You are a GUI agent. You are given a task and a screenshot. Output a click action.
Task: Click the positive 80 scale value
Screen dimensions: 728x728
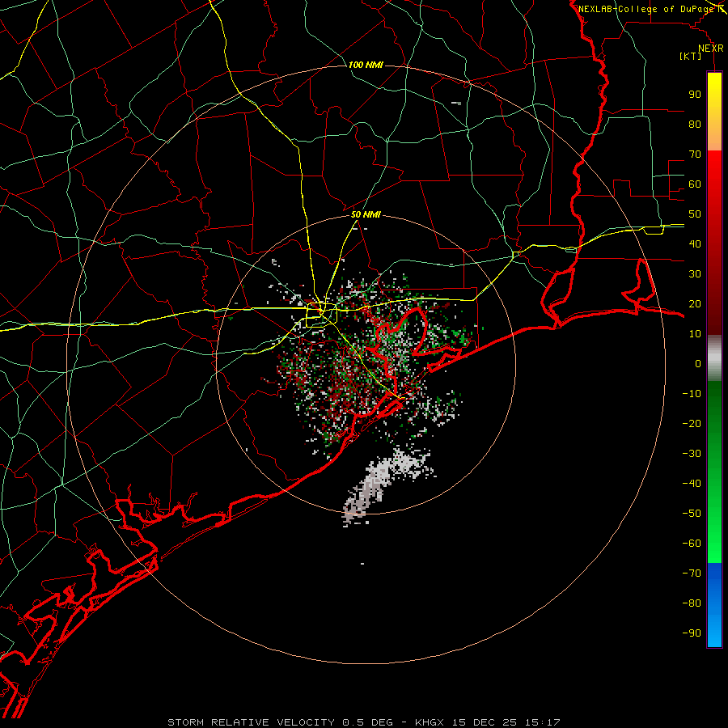(x=695, y=124)
